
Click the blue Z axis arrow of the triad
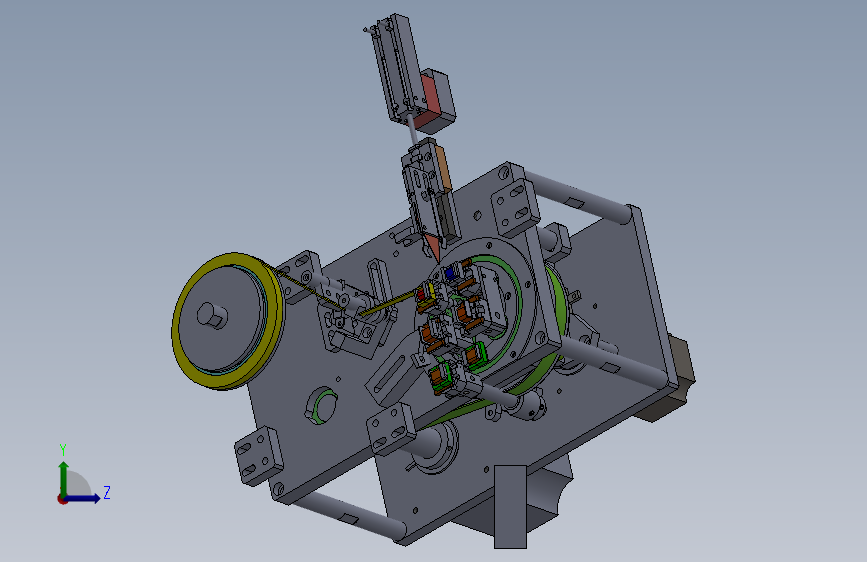tap(83, 498)
